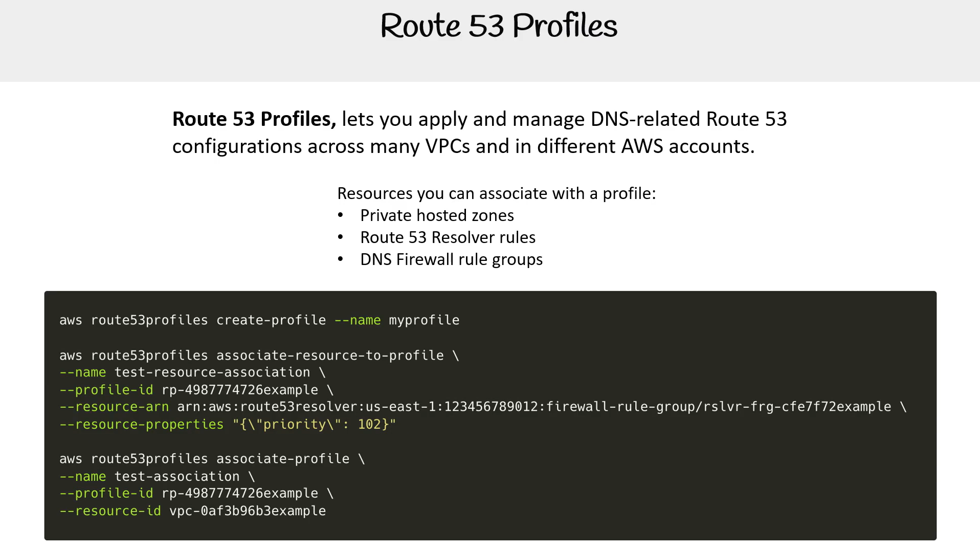Click the --resource-arn flag in code
This screenshot has height=552, width=980.
pos(114,407)
